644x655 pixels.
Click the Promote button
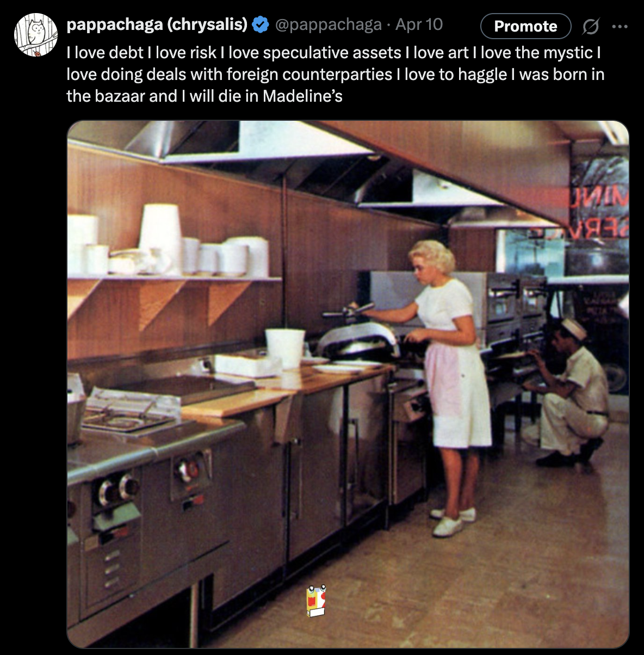pyautogui.click(x=525, y=26)
